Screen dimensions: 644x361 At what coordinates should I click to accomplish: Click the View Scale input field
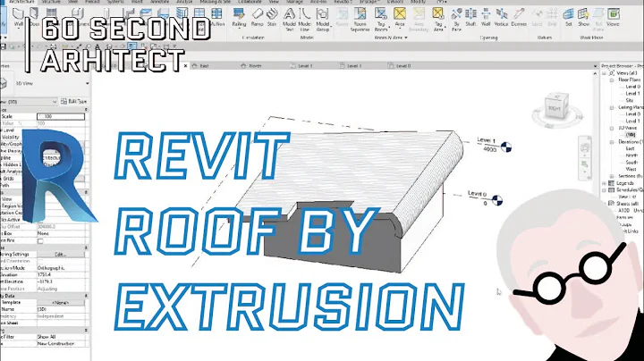click(61, 116)
